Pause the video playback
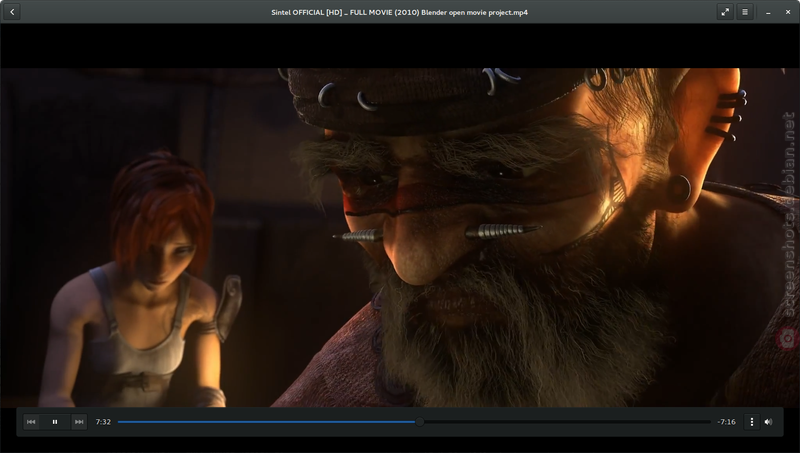 tap(55, 422)
